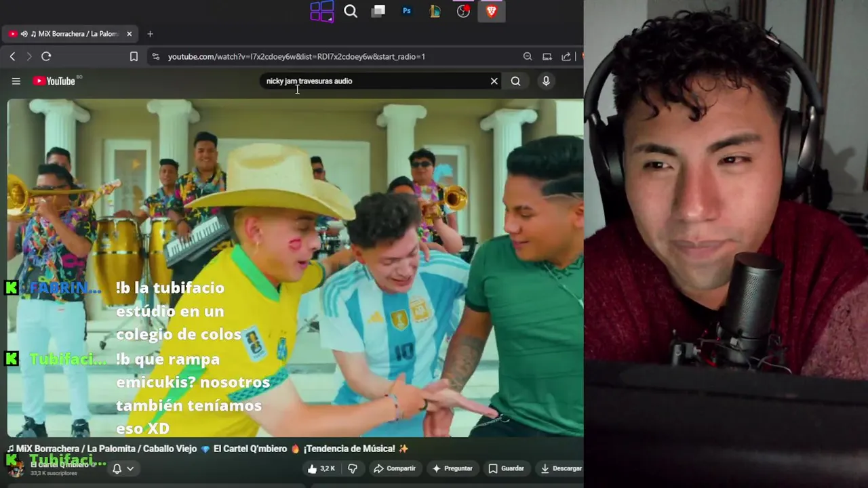
Task: Go forward to the next page
Action: [28, 57]
